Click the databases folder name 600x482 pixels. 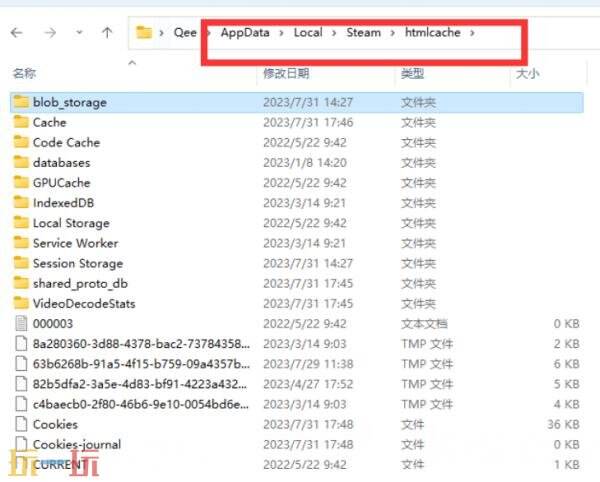(x=62, y=163)
